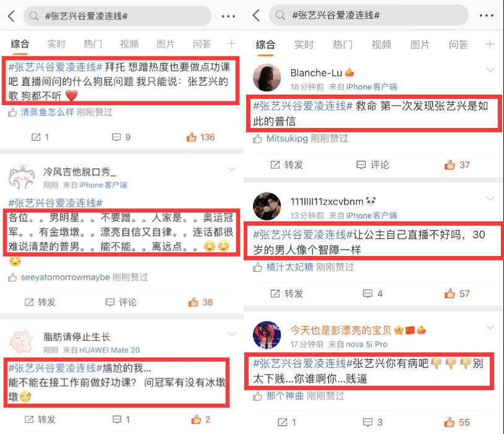
Task: Open the three-dot menu on the right screen
Action: tap(486, 15)
